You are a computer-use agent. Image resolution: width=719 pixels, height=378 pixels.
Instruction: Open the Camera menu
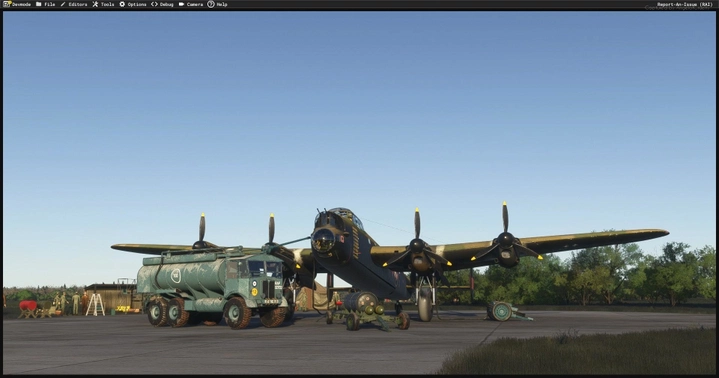pos(191,4)
